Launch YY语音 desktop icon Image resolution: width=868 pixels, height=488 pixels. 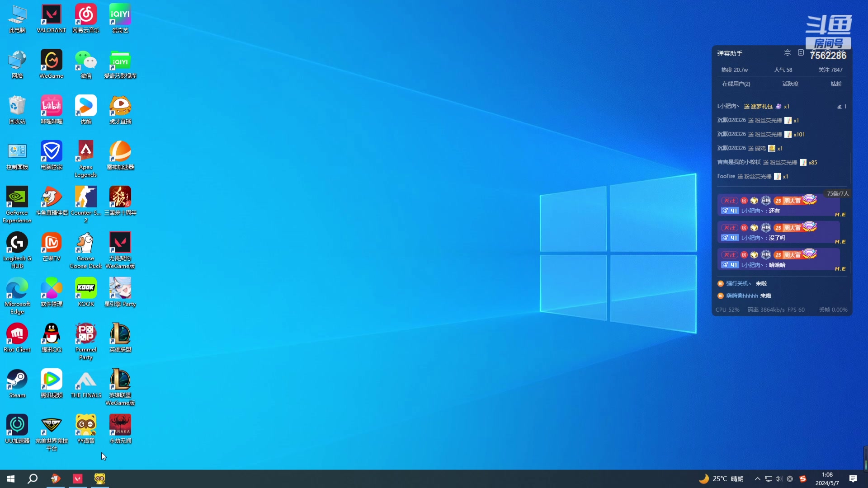click(x=85, y=429)
